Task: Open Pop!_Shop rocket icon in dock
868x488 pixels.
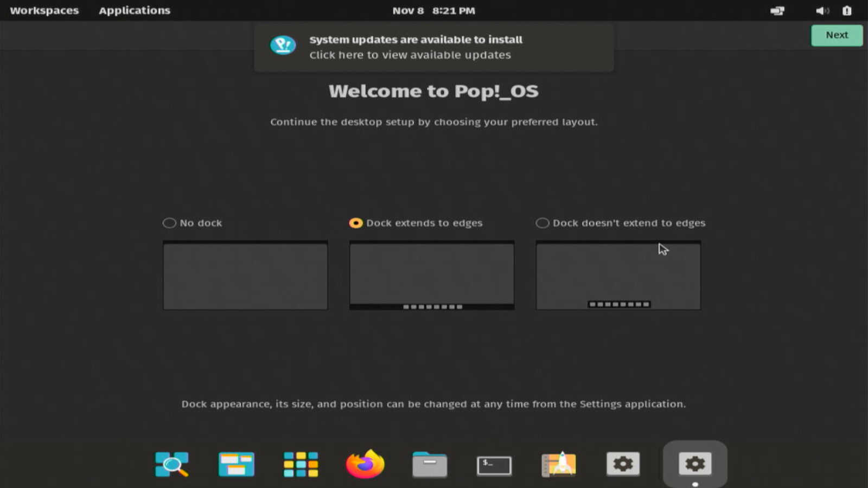Action: point(559,464)
